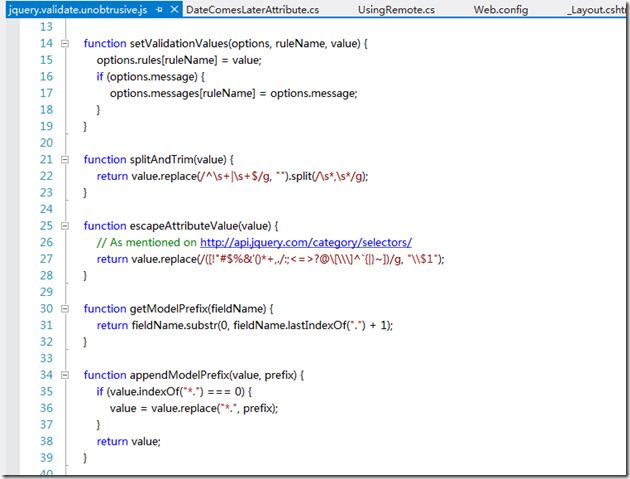The image size is (630, 479).
Task: Click '// As mentioned on' comment text
Action: (146, 243)
